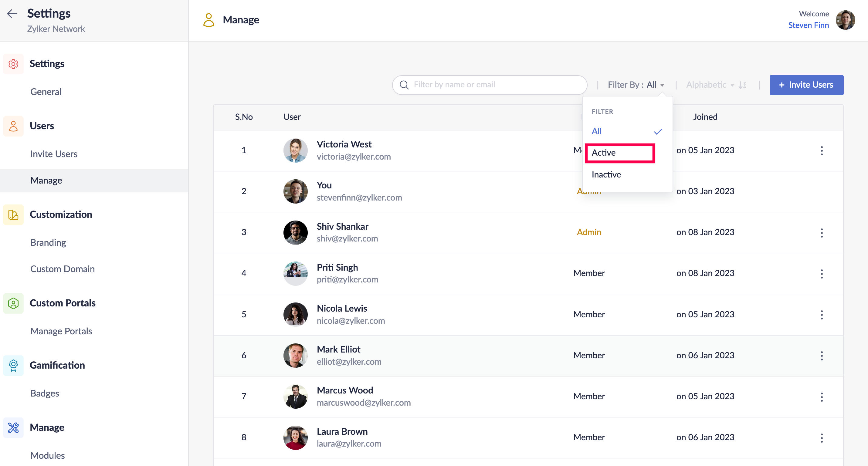Click the Custom Portals shield icon
868x466 pixels.
[x=13, y=303]
